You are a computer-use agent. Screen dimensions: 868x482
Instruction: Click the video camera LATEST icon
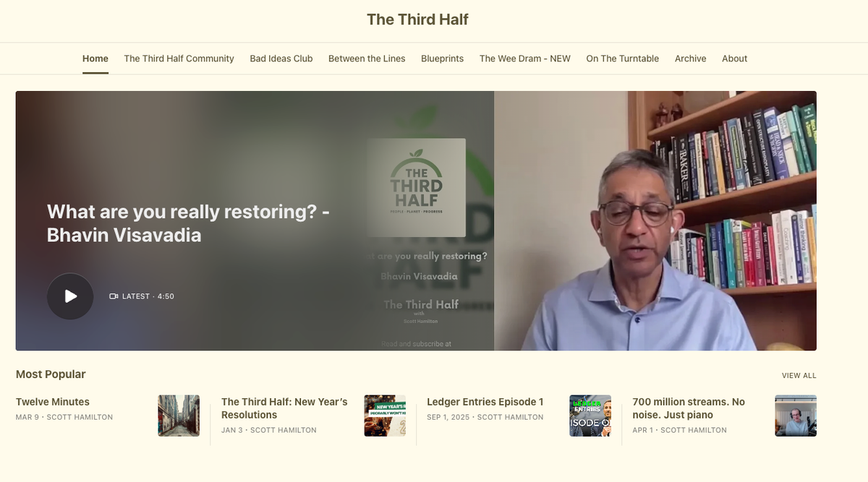114,296
